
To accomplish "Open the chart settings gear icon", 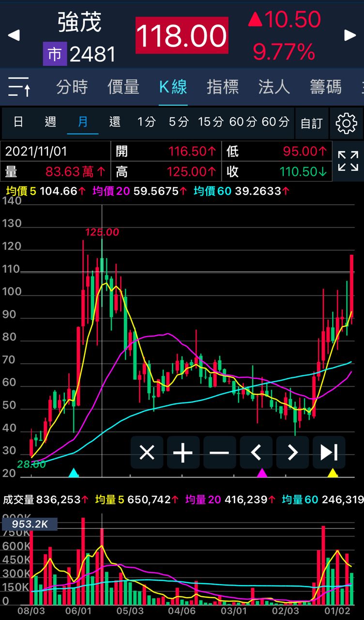I will [346, 123].
